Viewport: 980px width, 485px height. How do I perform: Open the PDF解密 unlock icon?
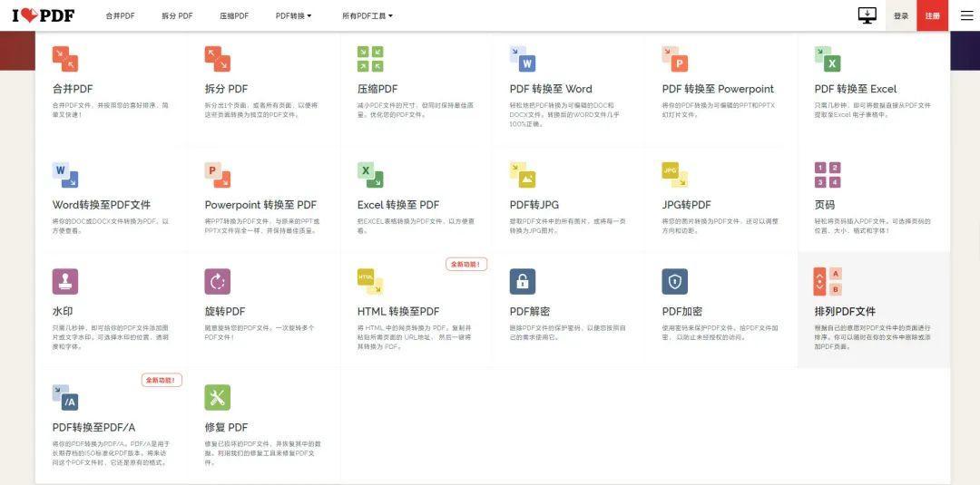[x=523, y=282]
